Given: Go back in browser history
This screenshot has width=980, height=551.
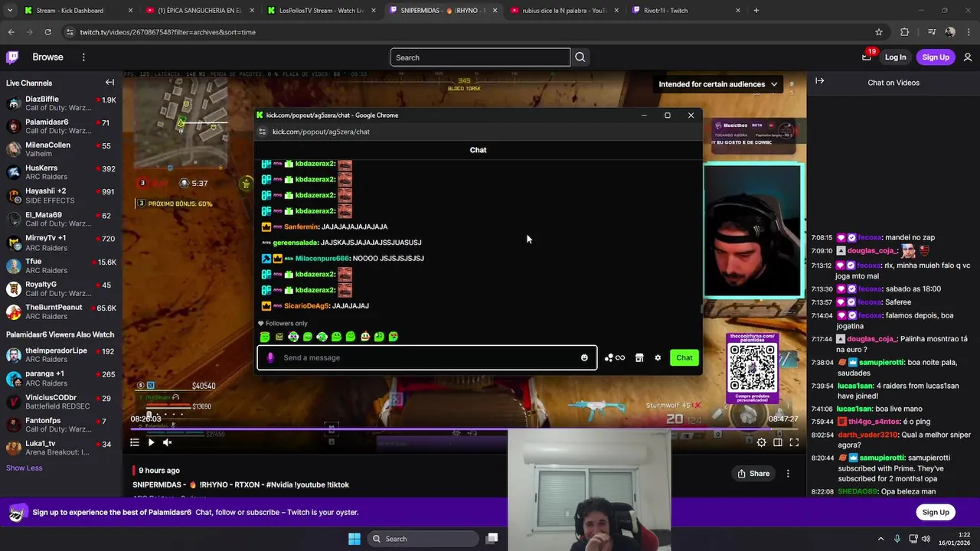Looking at the screenshot, I should [11, 32].
